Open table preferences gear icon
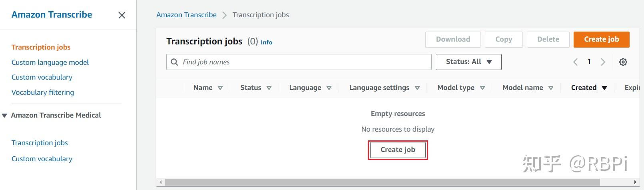 click(623, 62)
